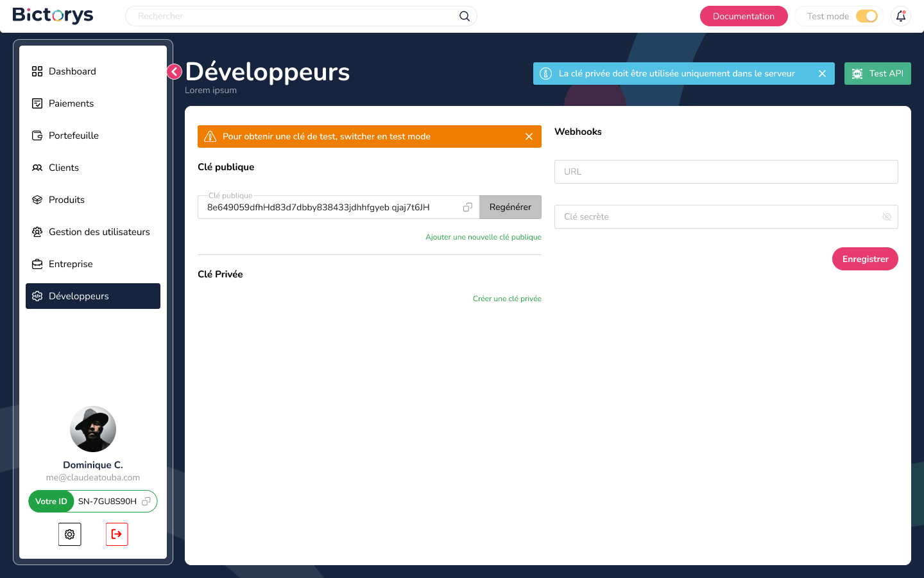The width and height of the screenshot is (924, 578).
Task: Click the Clé secrète input field
Action: [x=726, y=216]
